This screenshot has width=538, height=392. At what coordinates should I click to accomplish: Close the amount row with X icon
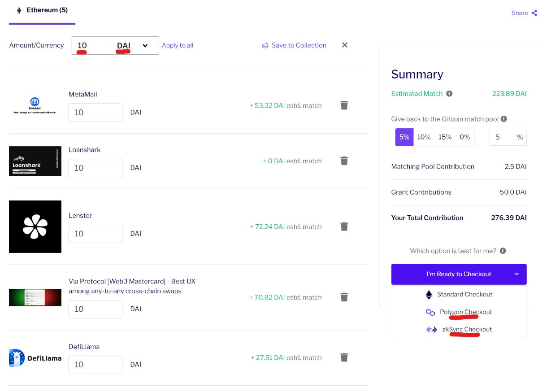345,45
